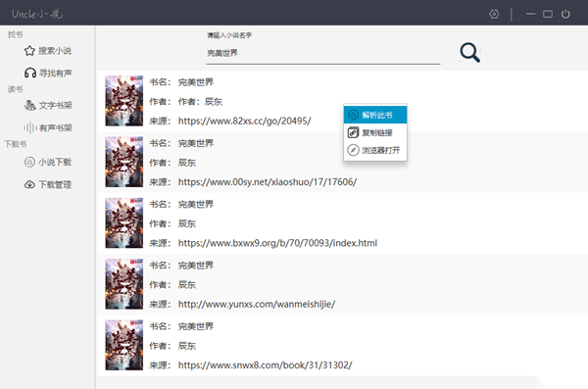Click the books icon beside 文字书架
588x389 pixels.
(x=30, y=106)
